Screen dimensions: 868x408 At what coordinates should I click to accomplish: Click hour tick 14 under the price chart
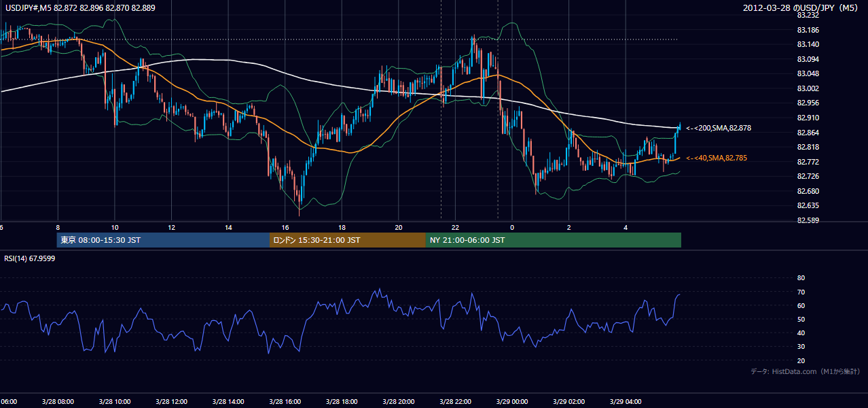(228, 227)
